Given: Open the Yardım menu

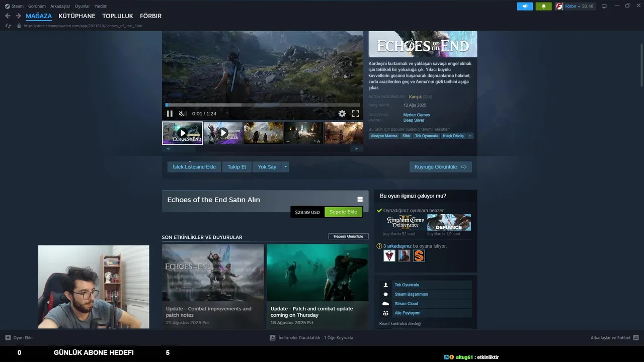Looking at the screenshot, I should tap(101, 6).
